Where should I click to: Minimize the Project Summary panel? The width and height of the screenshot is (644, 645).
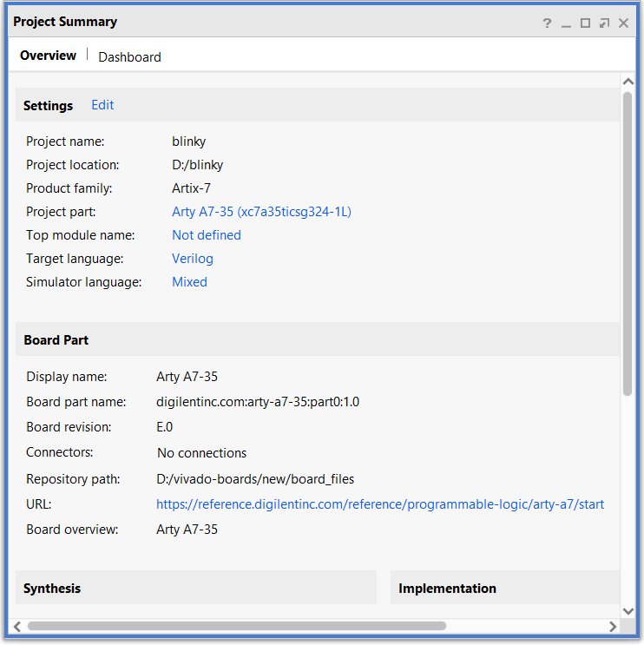tap(566, 25)
